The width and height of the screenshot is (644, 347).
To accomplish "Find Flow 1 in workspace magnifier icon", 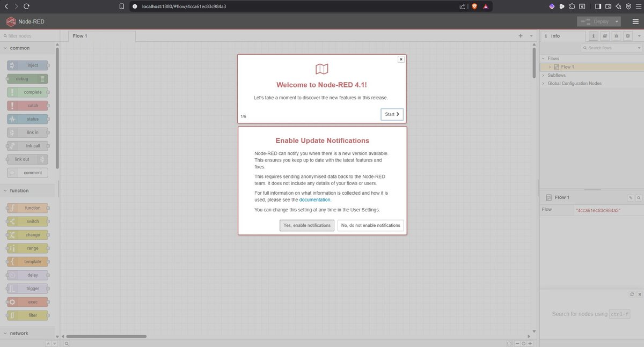I will click(639, 198).
